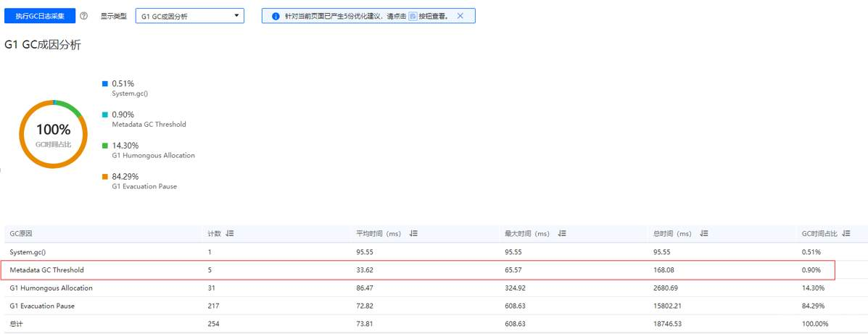Sort table by GC时间占比 column
The image size is (868, 334).
(845, 233)
